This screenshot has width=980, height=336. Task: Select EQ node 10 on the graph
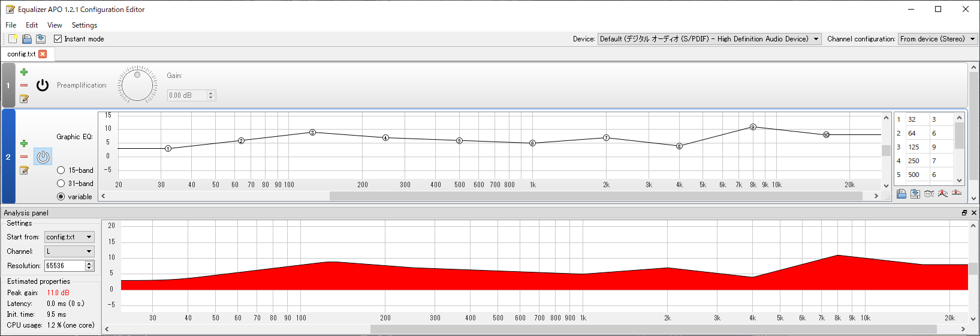coord(826,134)
